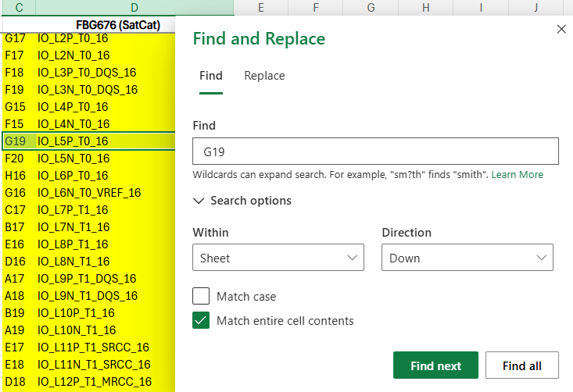573x392 pixels.
Task: Click the Find next button
Action: pyautogui.click(x=435, y=365)
